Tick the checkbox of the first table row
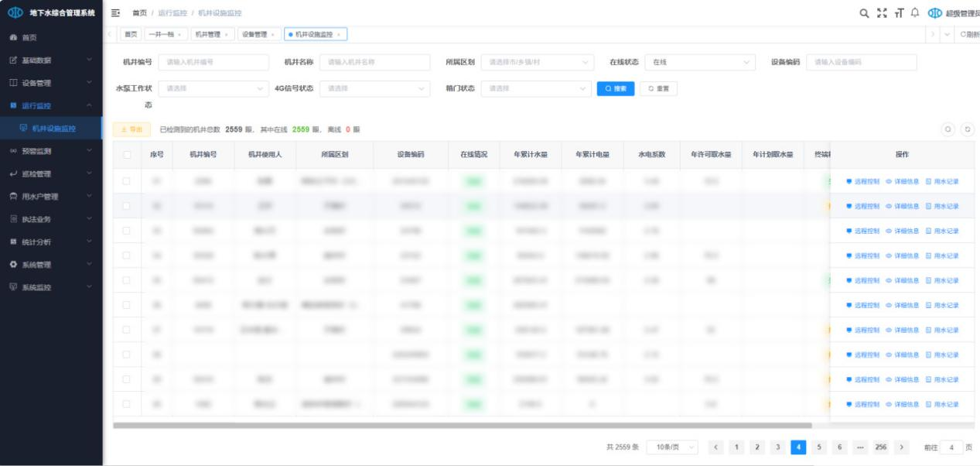Image resolution: width=980 pixels, height=466 pixels. (x=127, y=181)
